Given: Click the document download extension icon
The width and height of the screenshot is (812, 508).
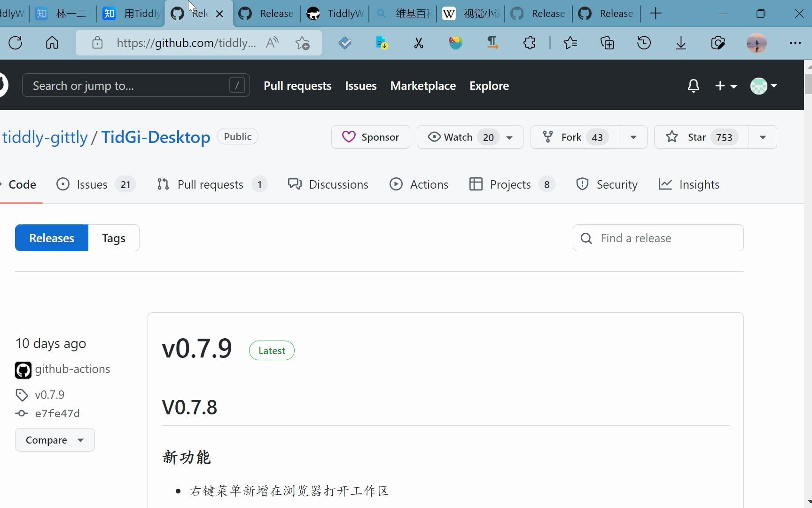Looking at the screenshot, I should [x=382, y=43].
